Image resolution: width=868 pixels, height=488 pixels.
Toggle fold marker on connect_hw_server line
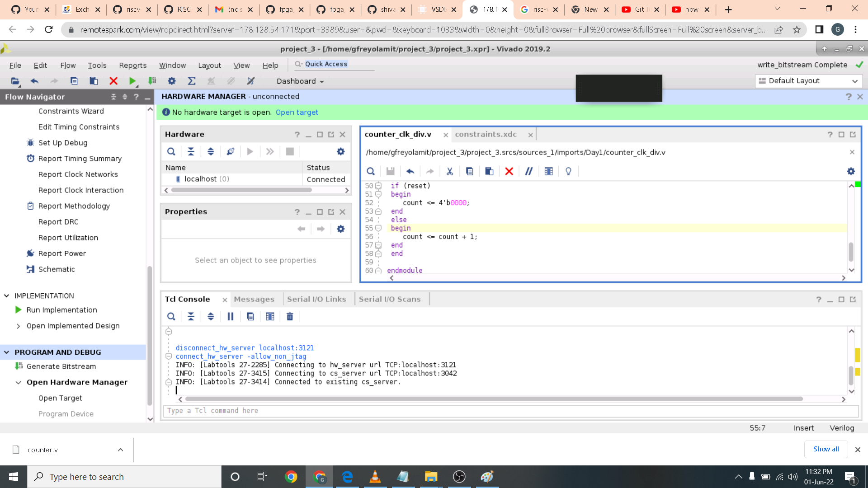point(169,357)
